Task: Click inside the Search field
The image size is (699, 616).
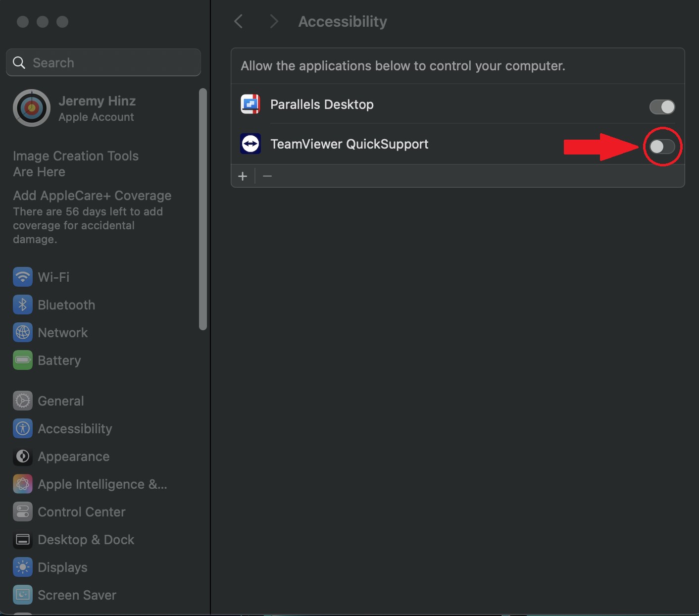Action: pyautogui.click(x=103, y=62)
